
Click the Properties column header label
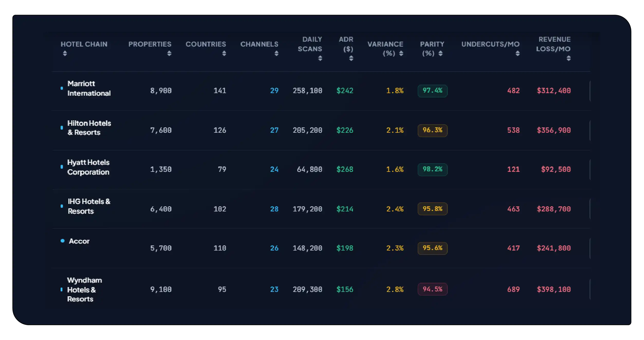[150, 44]
